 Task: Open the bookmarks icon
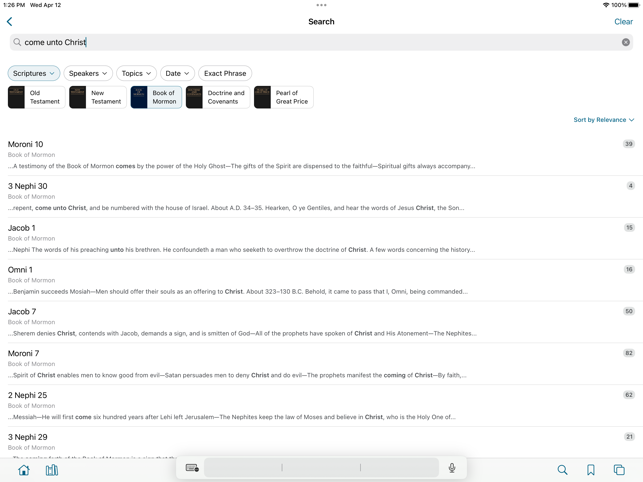[591, 469]
